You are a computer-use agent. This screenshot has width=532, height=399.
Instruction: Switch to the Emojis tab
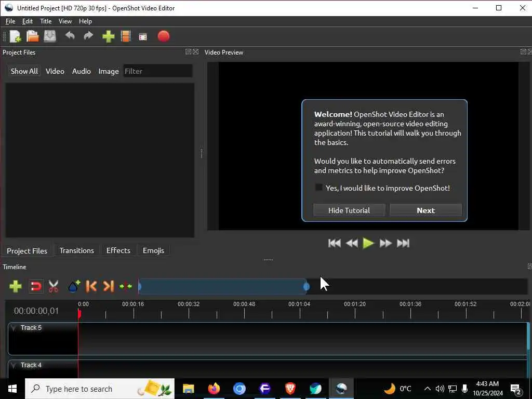pos(153,250)
